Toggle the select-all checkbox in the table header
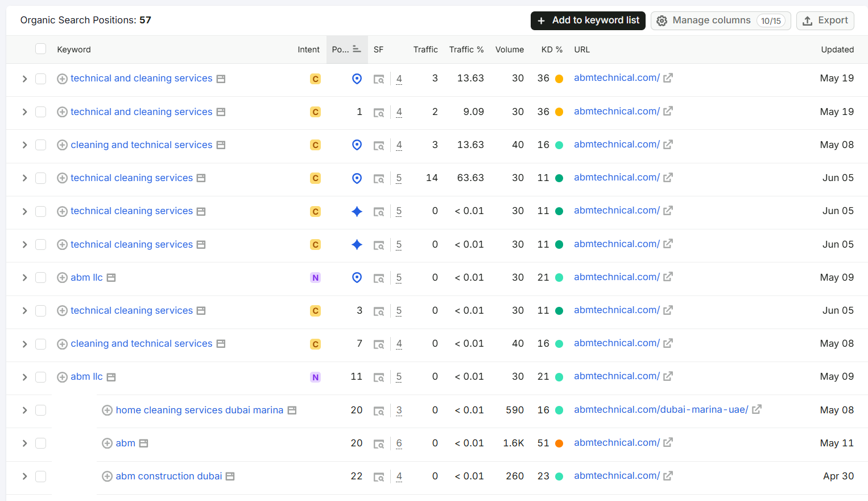This screenshot has width=868, height=501. point(40,49)
